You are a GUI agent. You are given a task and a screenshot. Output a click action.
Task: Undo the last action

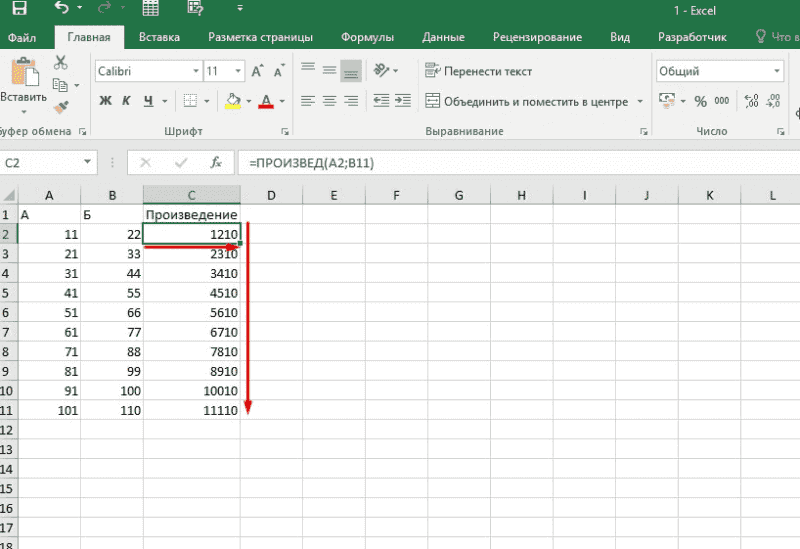click(x=62, y=10)
